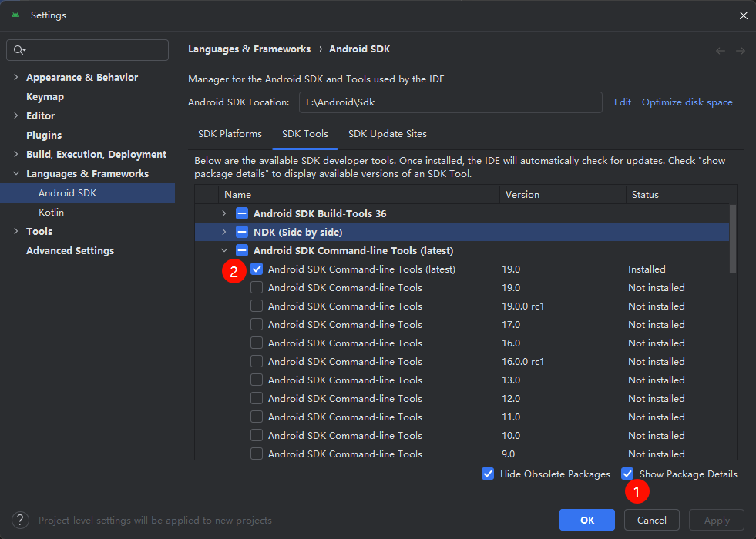Uncheck the installed Command-line Tools (latest) 19.0
The width and height of the screenshot is (756, 539).
pos(256,269)
